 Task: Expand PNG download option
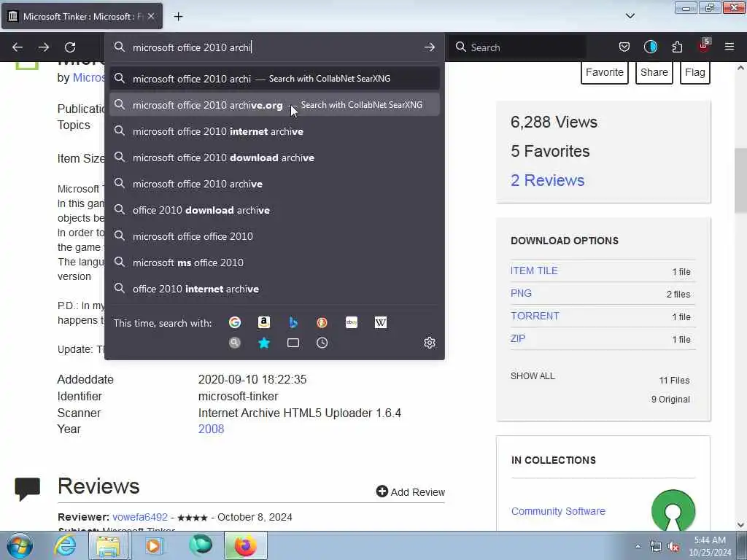(x=521, y=293)
